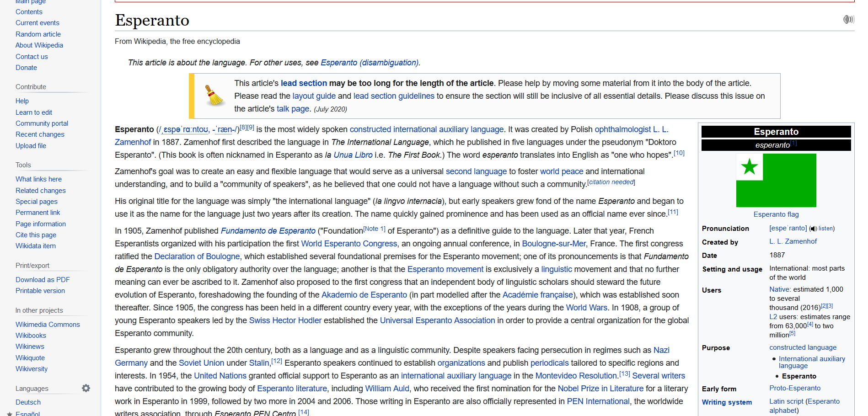Open Page information

[41, 224]
